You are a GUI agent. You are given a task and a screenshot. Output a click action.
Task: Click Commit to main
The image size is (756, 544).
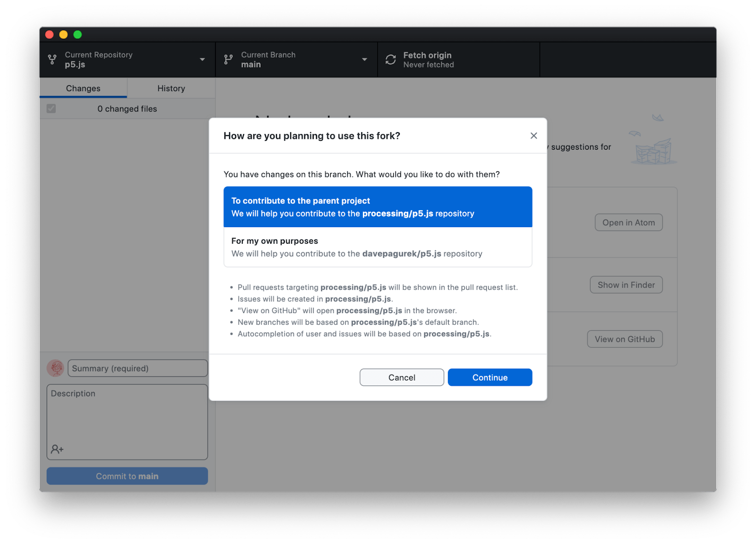coord(127,476)
